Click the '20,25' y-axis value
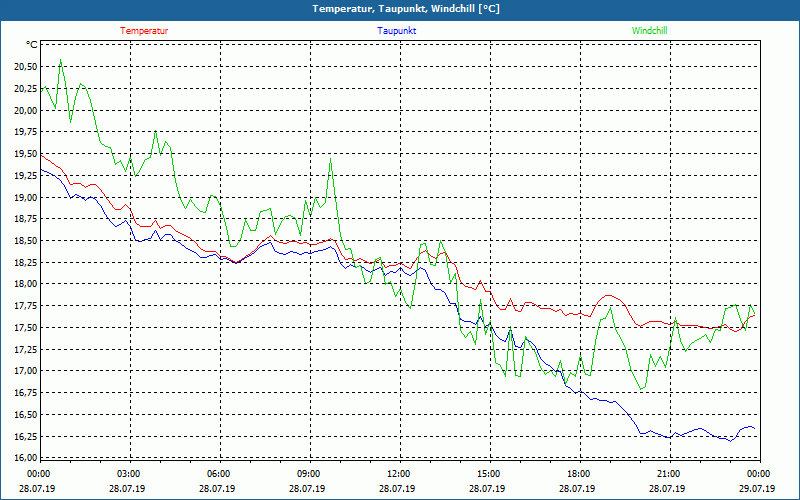The image size is (800, 500). coord(26,89)
